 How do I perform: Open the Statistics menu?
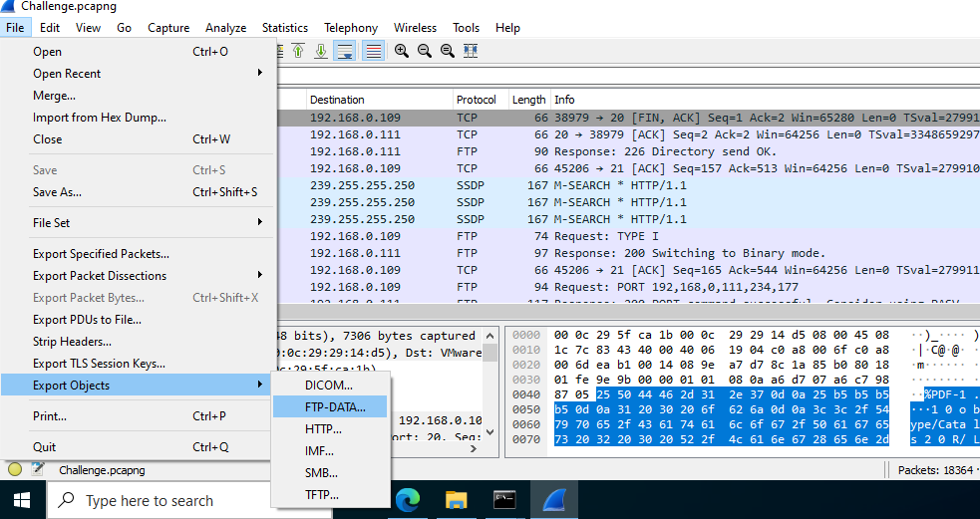[x=285, y=28]
